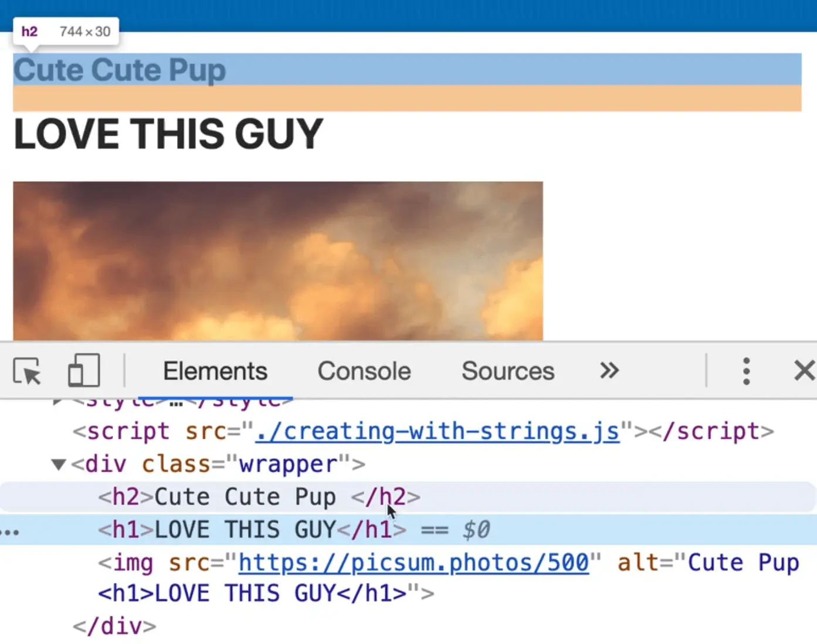Expand the partially hidden style element triangle
Screen dimensions: 817x644
[x=57, y=402]
